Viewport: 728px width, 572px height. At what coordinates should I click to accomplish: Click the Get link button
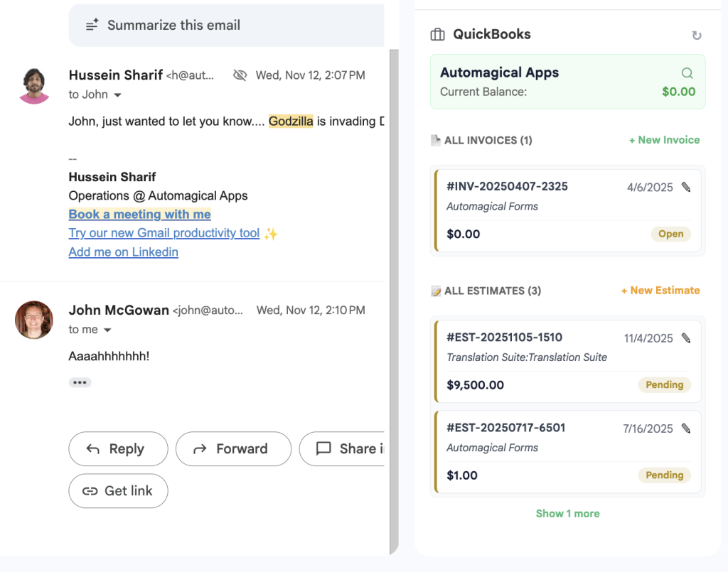(x=118, y=491)
